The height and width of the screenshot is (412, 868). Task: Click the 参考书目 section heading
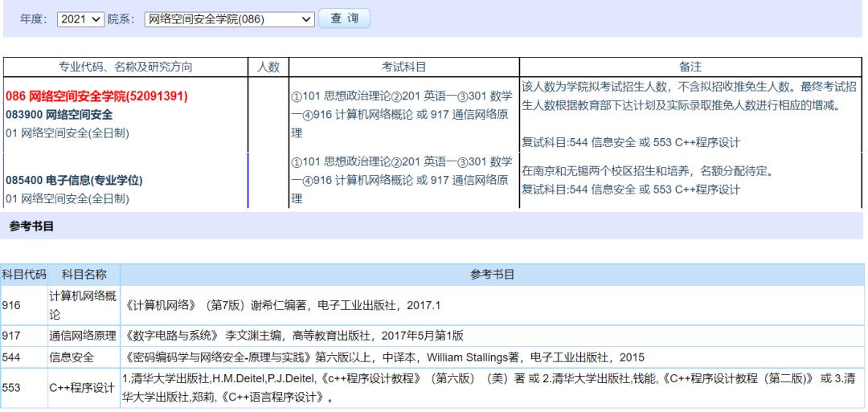click(x=31, y=226)
